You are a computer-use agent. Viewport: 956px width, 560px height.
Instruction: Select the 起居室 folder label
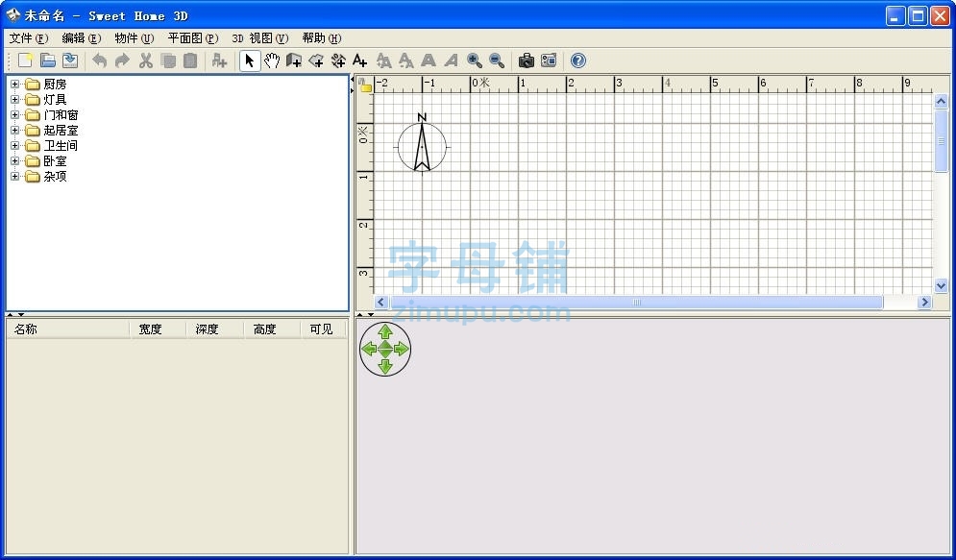click(61, 130)
